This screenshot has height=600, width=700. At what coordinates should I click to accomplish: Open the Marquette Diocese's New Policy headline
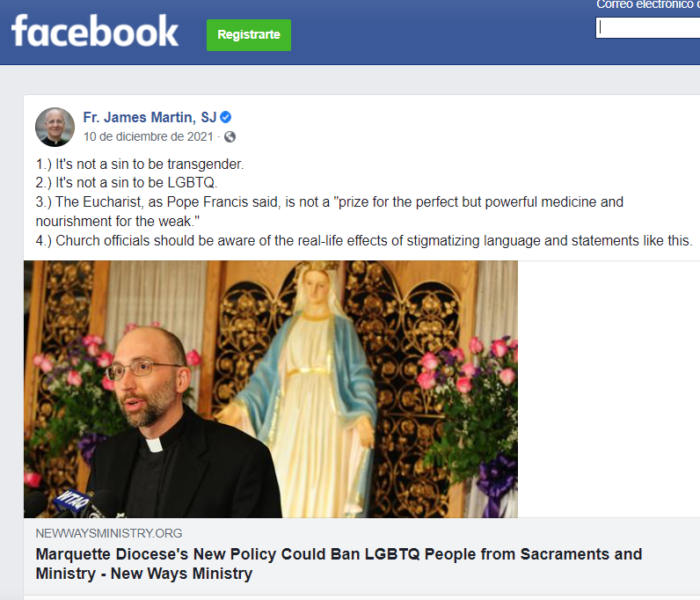(339, 564)
